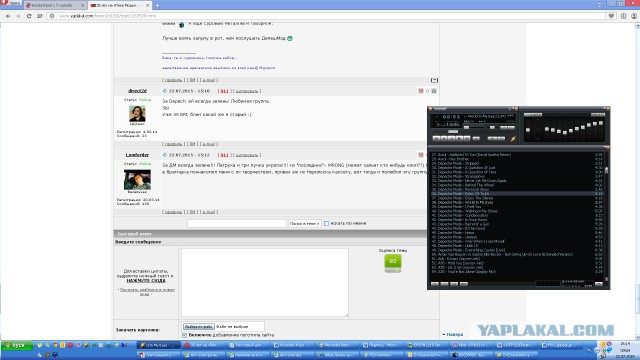Click the quick reply message textarea
Screen dimensions: 640x360
click(x=265, y=282)
